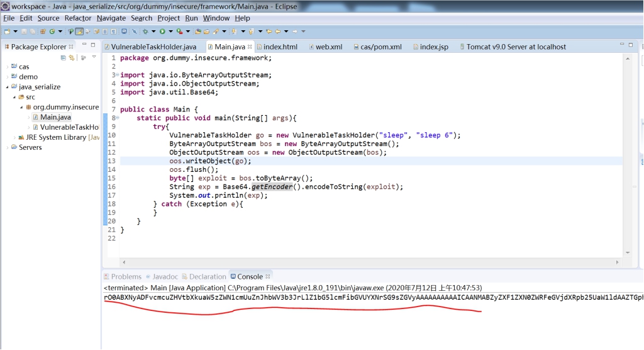Click the Search flashlight toolbar icon
Image resolution: width=644 pixels, height=350 pixels.
click(x=216, y=31)
